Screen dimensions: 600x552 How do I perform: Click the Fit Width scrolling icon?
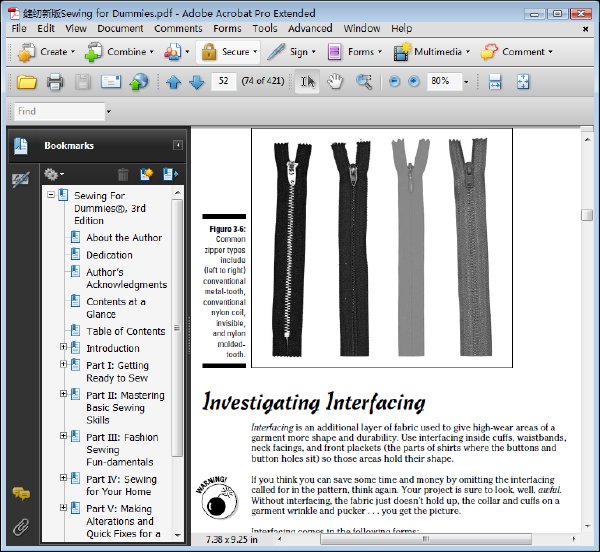495,81
